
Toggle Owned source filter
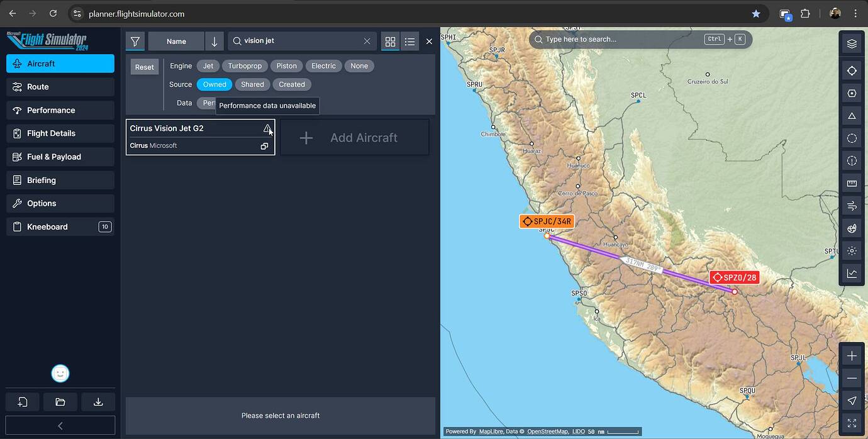click(x=214, y=84)
